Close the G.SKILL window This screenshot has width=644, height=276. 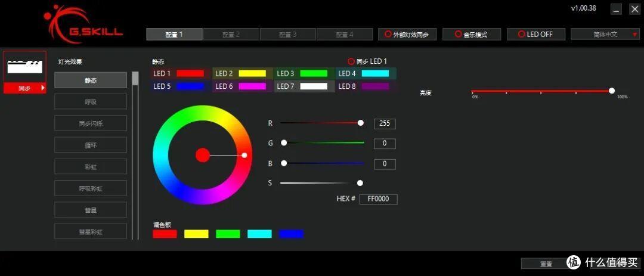tap(634, 10)
